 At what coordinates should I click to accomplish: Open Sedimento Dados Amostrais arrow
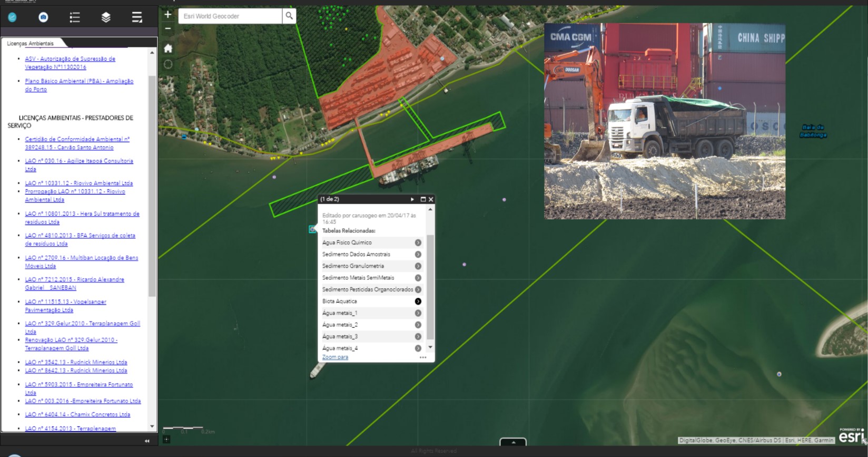[x=418, y=255]
